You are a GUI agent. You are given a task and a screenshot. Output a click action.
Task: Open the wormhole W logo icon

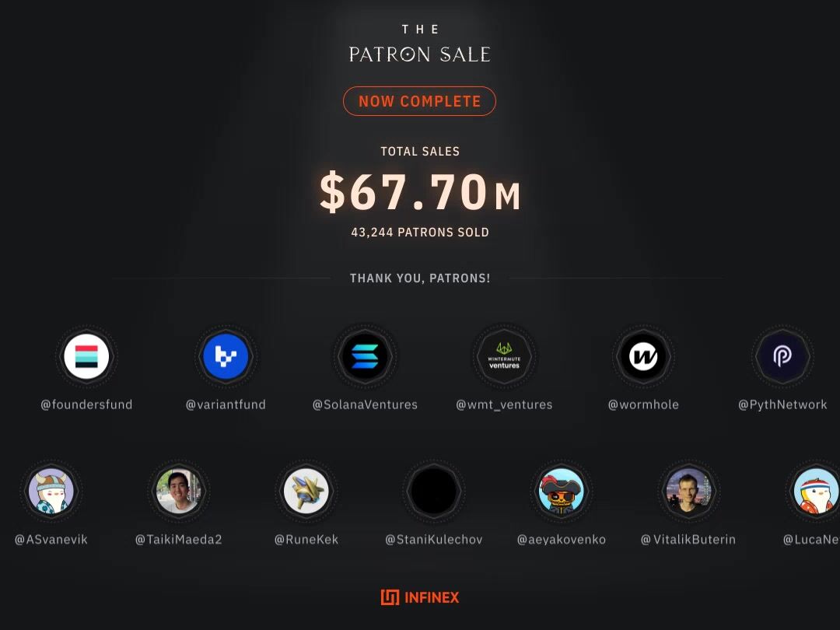[643, 356]
